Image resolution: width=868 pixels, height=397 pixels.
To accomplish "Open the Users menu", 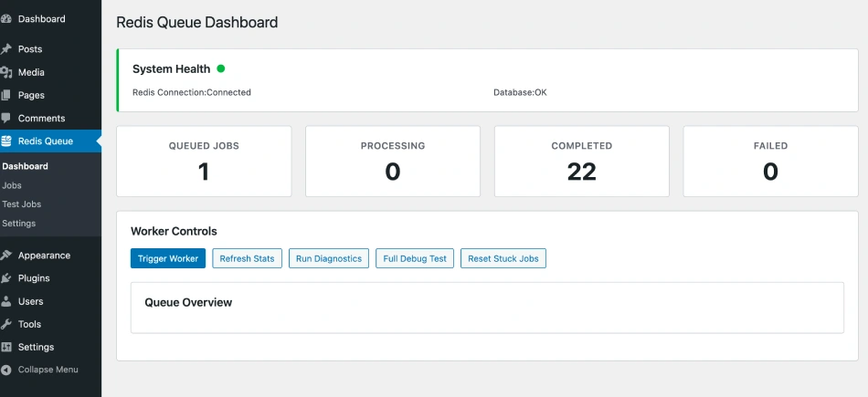I will (x=50, y=301).
